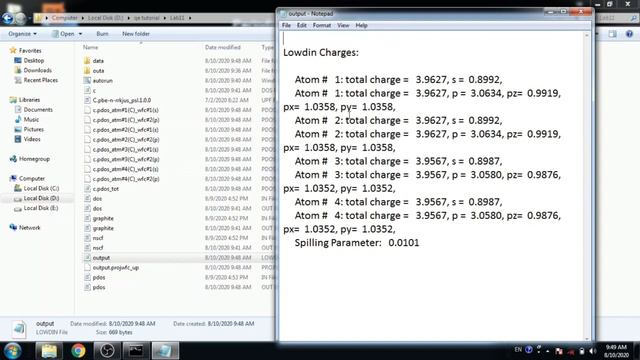Select Homegroup in navigation pane
The image size is (640, 360).
coord(34,159)
